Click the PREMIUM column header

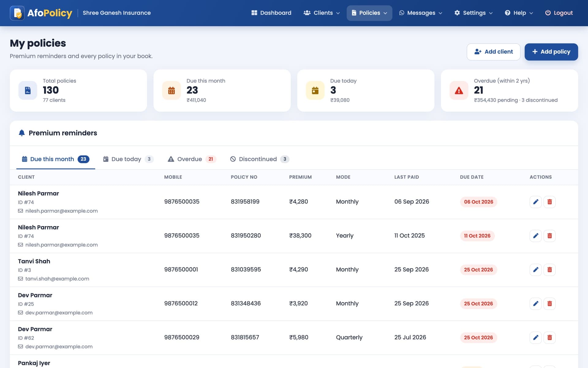point(300,177)
